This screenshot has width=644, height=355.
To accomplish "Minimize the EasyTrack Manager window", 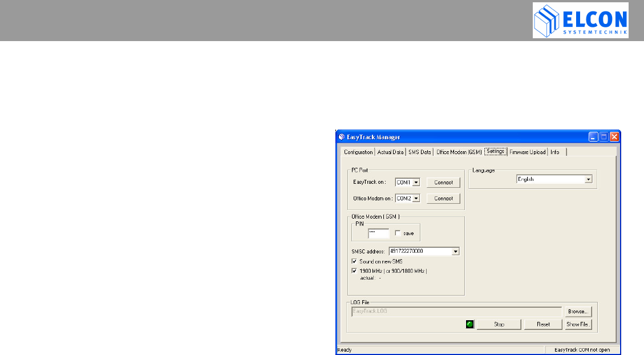I will 593,137.
